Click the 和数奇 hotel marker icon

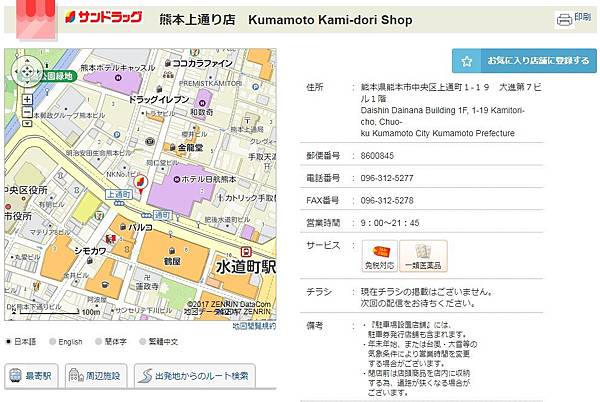click(x=202, y=103)
